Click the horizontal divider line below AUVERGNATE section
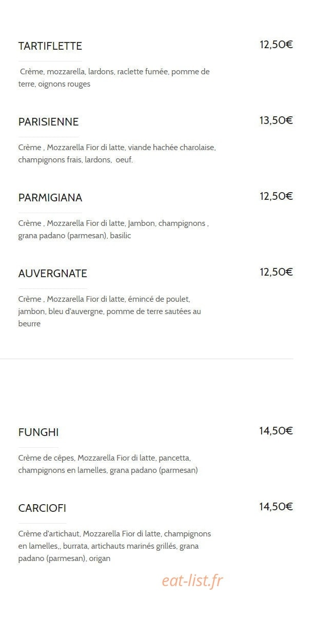The width and height of the screenshot is (334, 644). pyautogui.click(x=147, y=359)
